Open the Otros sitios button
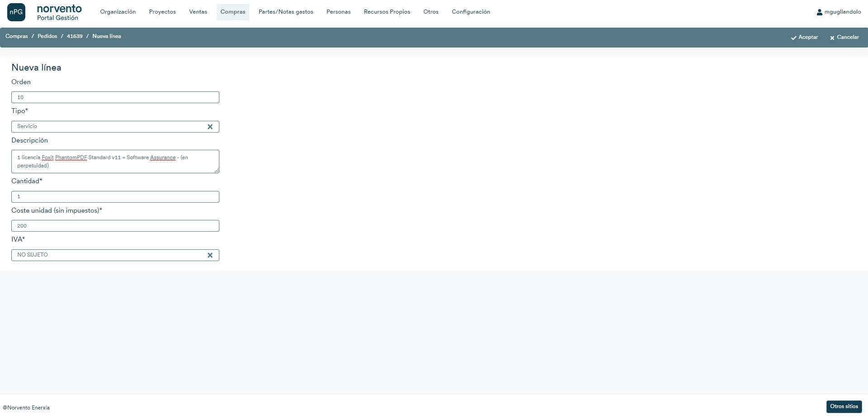868x419 pixels. 844,406
